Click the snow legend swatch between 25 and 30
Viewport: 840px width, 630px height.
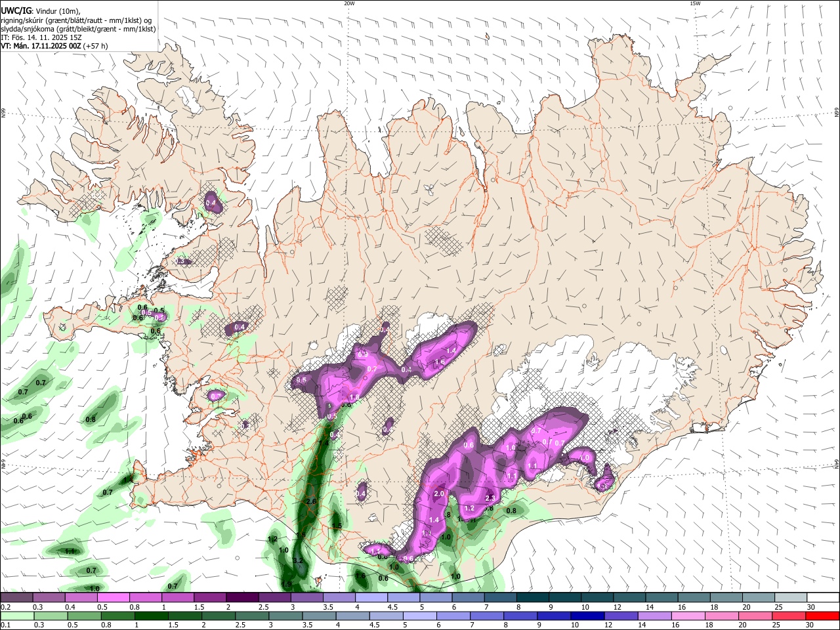tap(791, 597)
